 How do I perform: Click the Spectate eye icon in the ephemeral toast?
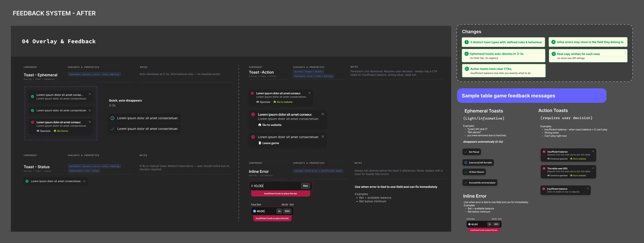[38, 131]
